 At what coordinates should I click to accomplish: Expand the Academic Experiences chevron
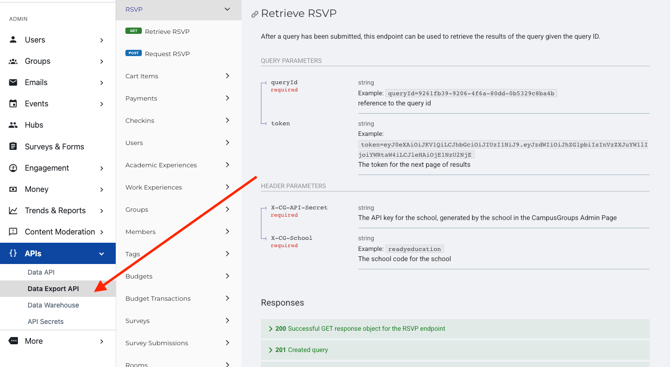pyautogui.click(x=227, y=164)
